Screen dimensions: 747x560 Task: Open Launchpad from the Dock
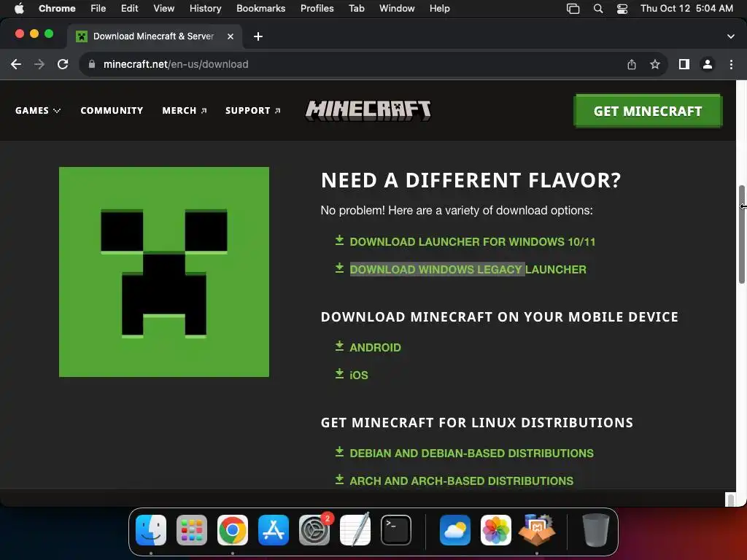pyautogui.click(x=192, y=530)
